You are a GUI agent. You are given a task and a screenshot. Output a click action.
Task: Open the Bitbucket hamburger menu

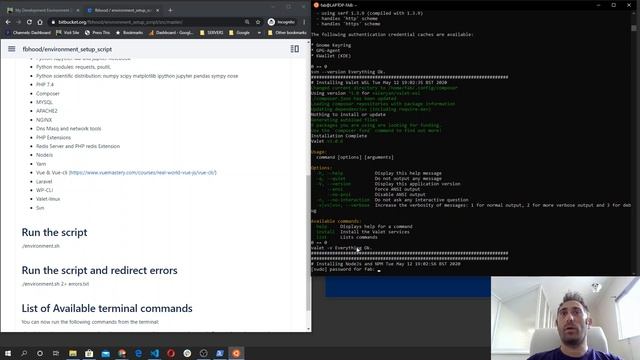coord(11,49)
